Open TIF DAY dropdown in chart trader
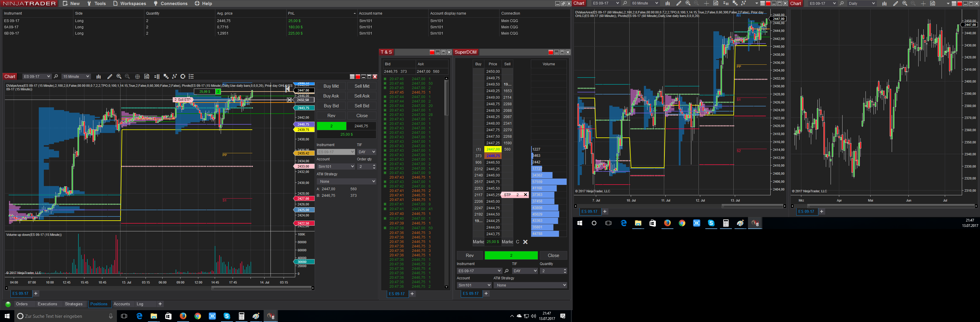980x322 pixels. pos(367,152)
